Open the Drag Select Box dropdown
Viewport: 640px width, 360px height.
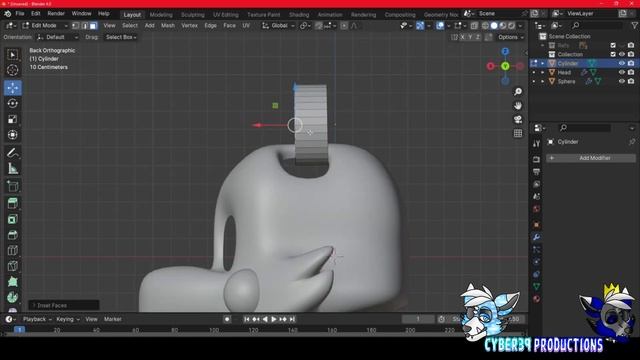point(120,37)
